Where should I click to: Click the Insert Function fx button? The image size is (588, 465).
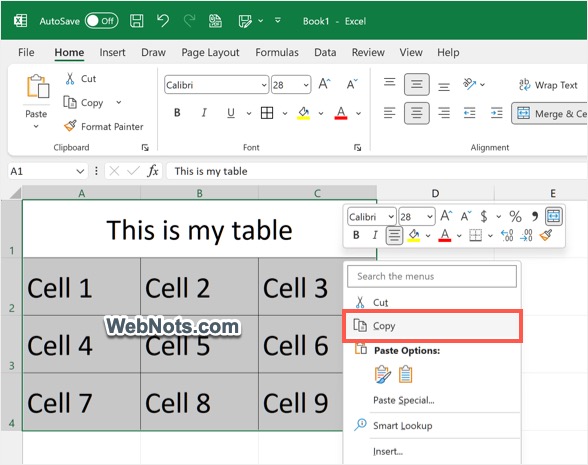153,171
